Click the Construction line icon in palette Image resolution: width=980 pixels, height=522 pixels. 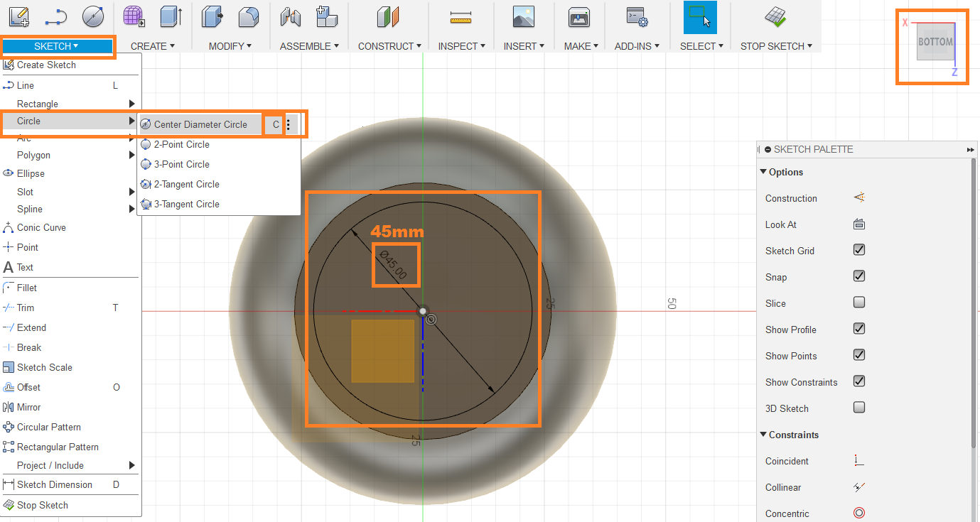(x=858, y=198)
